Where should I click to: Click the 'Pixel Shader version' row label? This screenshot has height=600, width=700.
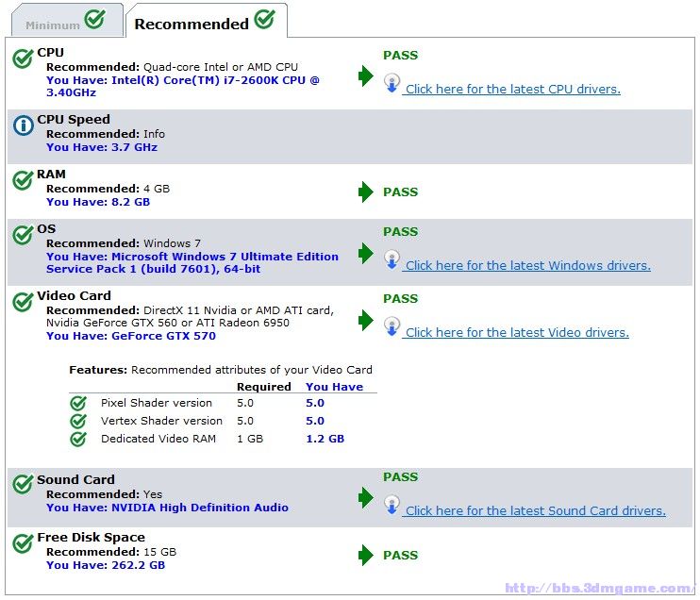click(x=157, y=403)
